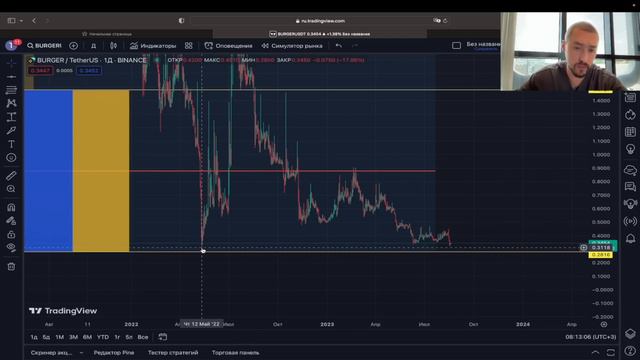Viewport: 640px width, 360px height.
Task: Change the candle chart style
Action: (113, 46)
